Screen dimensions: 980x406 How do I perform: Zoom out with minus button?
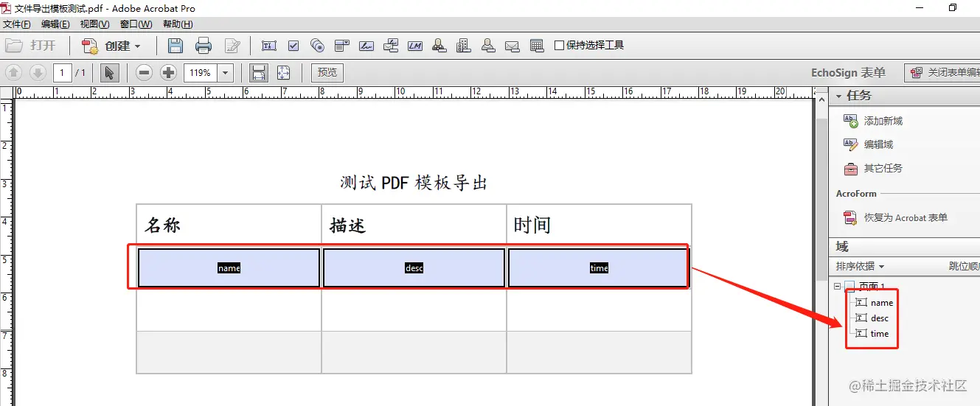pyautogui.click(x=145, y=72)
